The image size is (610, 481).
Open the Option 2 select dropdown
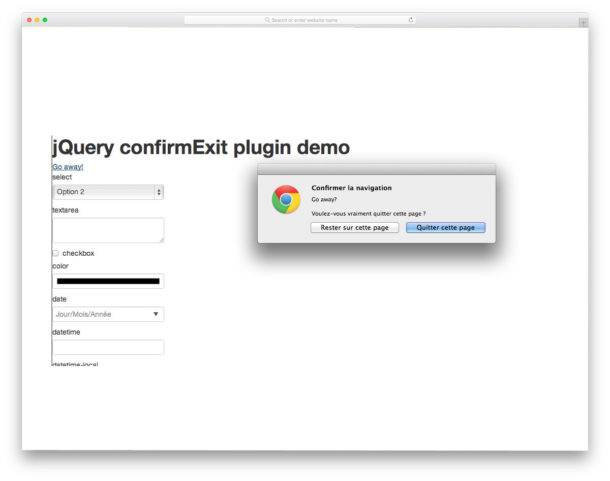[x=108, y=192]
